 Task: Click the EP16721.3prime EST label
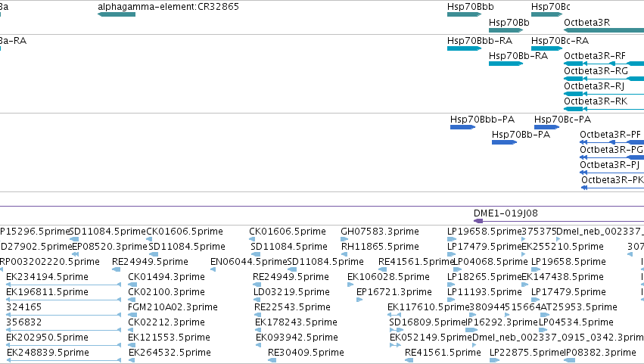[x=394, y=293]
